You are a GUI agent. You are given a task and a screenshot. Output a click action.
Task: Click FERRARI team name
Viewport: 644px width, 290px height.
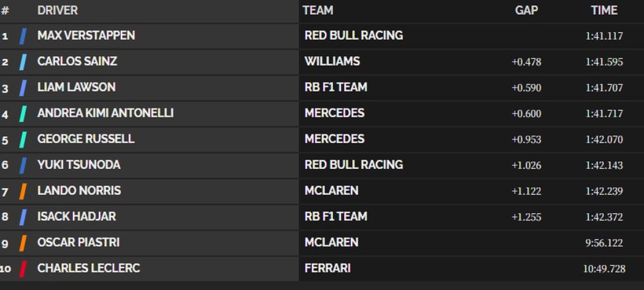click(x=327, y=268)
